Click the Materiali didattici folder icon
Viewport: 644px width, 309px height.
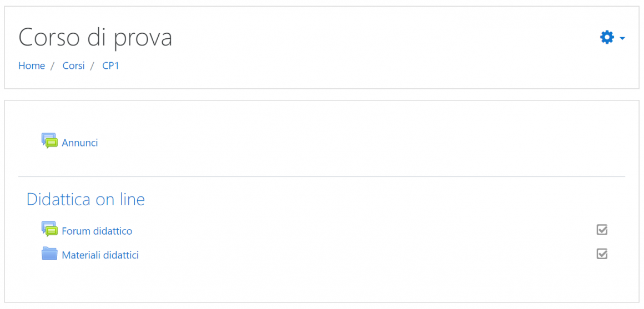coord(49,254)
